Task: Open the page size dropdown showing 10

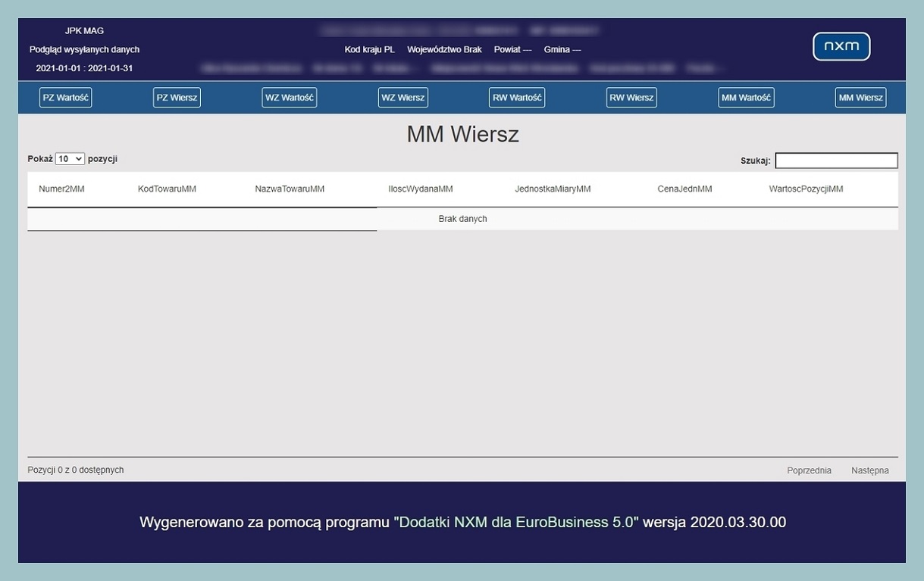Action: [68, 158]
